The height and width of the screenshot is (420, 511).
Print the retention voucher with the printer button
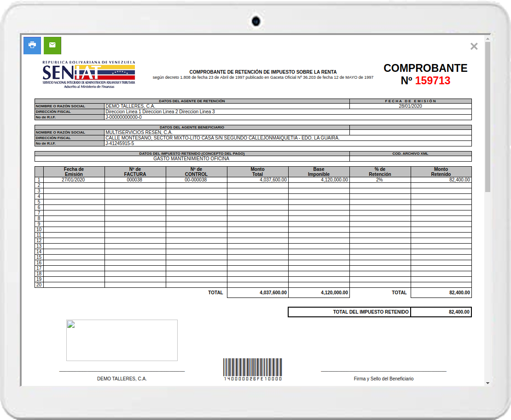coord(32,45)
